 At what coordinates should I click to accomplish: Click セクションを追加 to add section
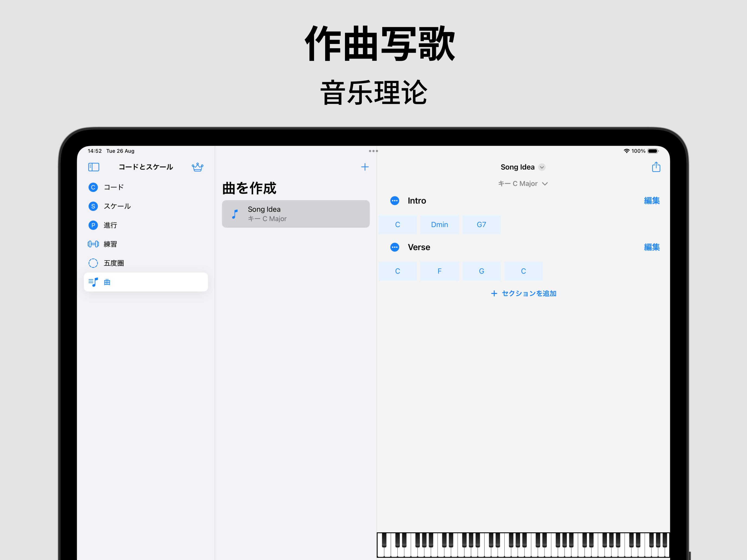(523, 294)
